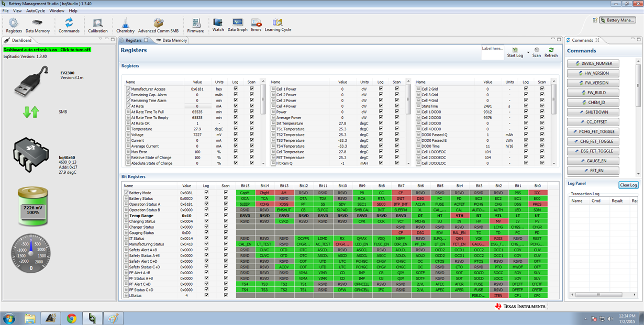644x325 pixels.
Task: Toggle Log checkbox for Manufacturer Access
Action: 235,89
